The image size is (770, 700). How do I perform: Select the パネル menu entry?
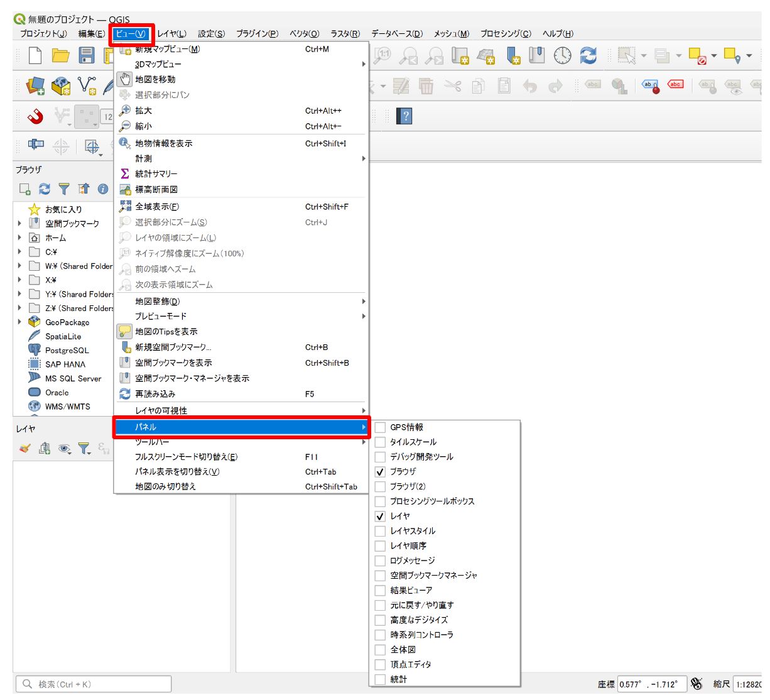[x=241, y=427]
